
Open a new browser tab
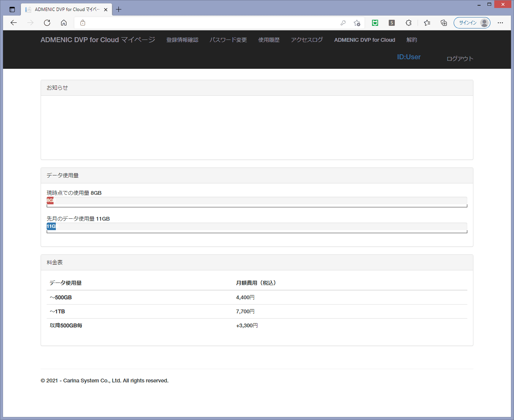(x=119, y=9)
